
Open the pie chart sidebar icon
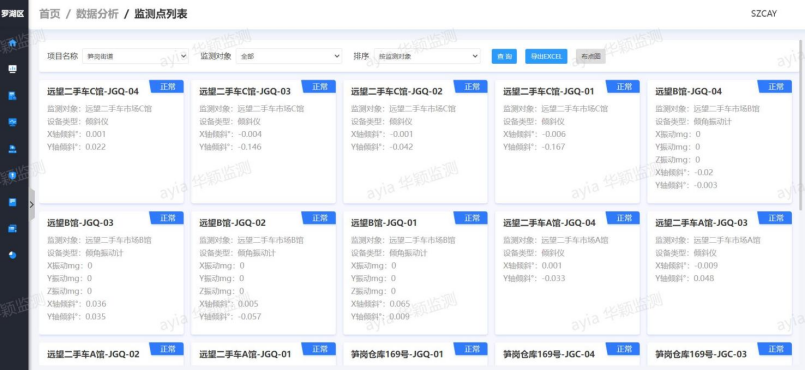tap(13, 255)
